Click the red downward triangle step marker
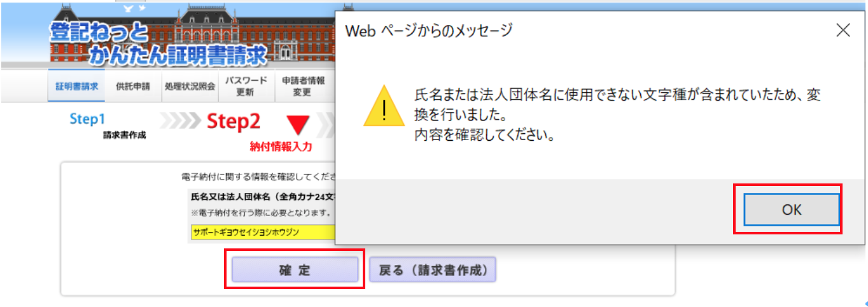868x307 pixels. click(x=297, y=124)
